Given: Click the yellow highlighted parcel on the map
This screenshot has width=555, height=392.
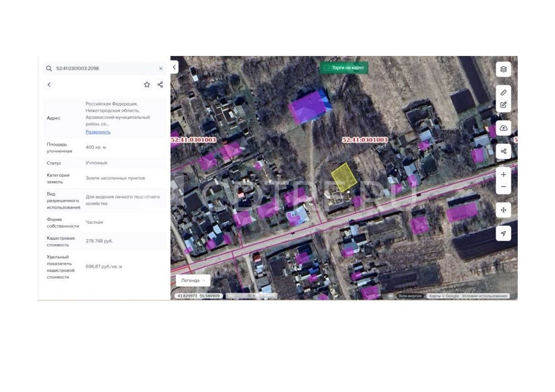Looking at the screenshot, I should (x=343, y=177).
